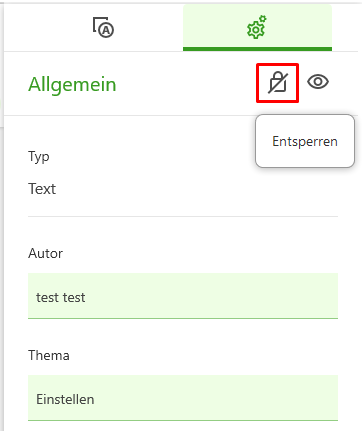Select the Text type value
Screen dimensions: 362x431
[42, 189]
